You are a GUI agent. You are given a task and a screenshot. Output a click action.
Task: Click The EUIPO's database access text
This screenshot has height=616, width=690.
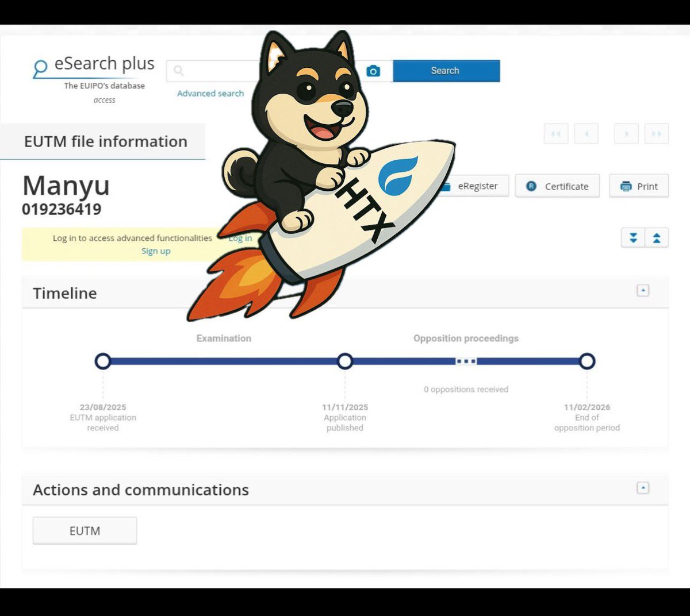click(x=105, y=93)
